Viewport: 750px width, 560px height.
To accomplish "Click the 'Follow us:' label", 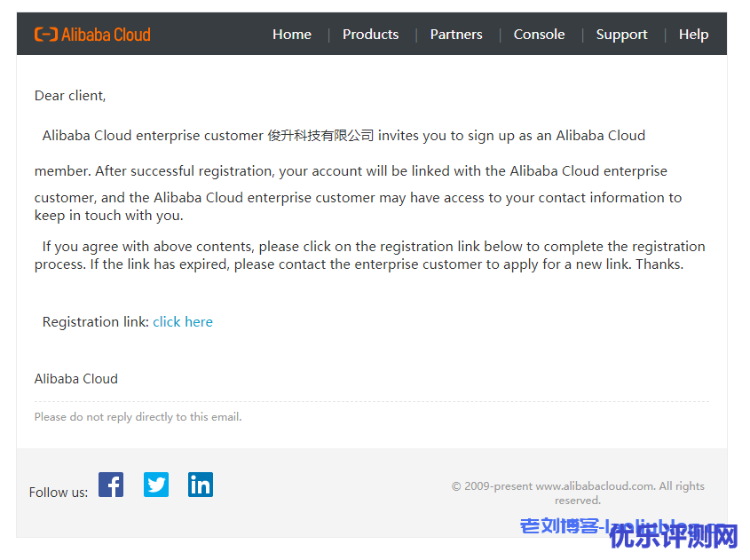I will click(59, 493).
